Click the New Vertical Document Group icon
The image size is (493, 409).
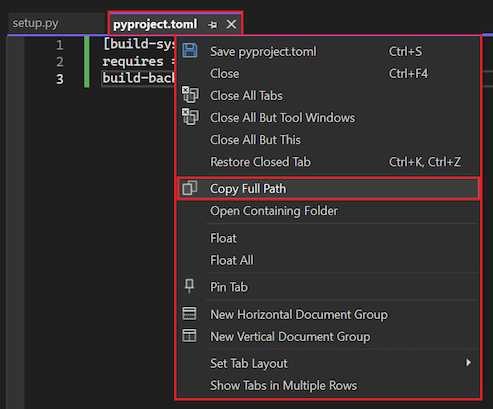click(x=189, y=336)
